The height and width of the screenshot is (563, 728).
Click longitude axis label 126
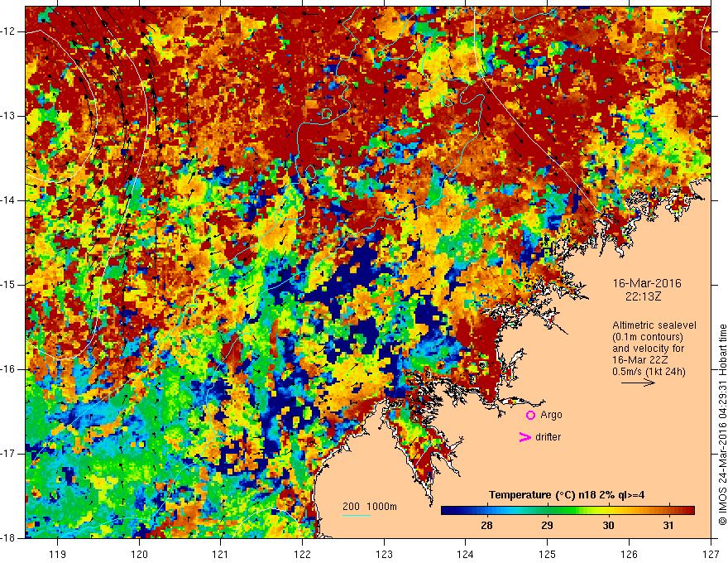click(x=629, y=554)
